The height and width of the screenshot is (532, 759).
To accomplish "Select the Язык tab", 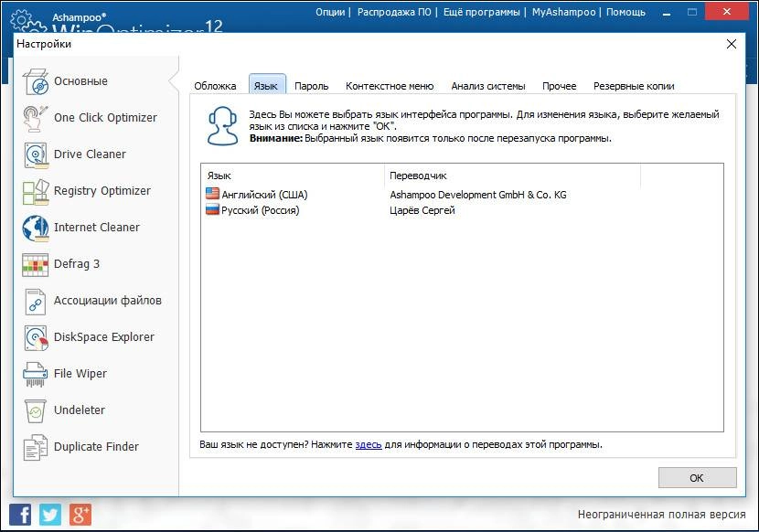I will pos(266,85).
